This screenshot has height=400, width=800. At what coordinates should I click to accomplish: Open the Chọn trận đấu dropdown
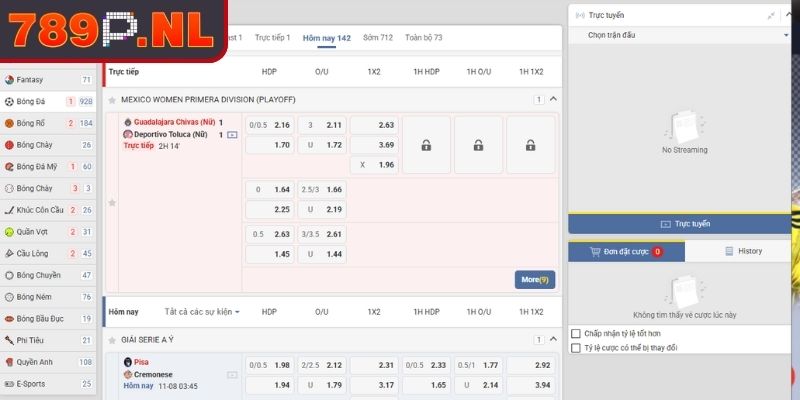[680, 35]
